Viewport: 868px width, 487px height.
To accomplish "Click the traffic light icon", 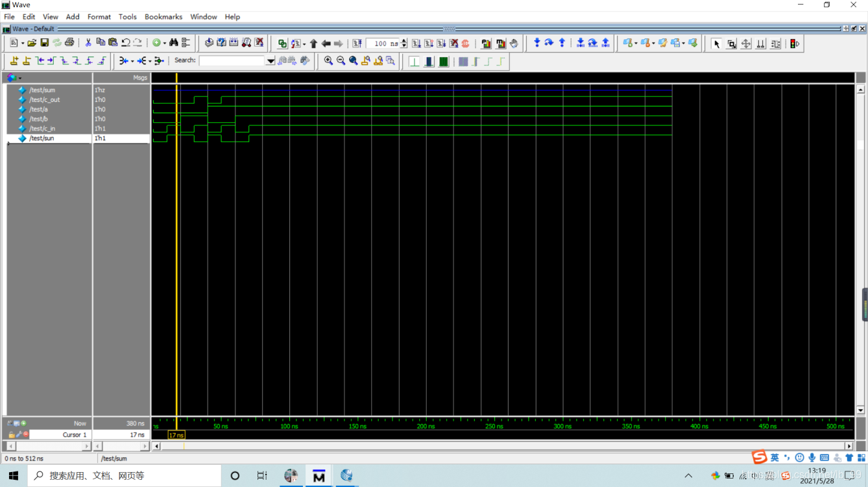I will tap(794, 44).
